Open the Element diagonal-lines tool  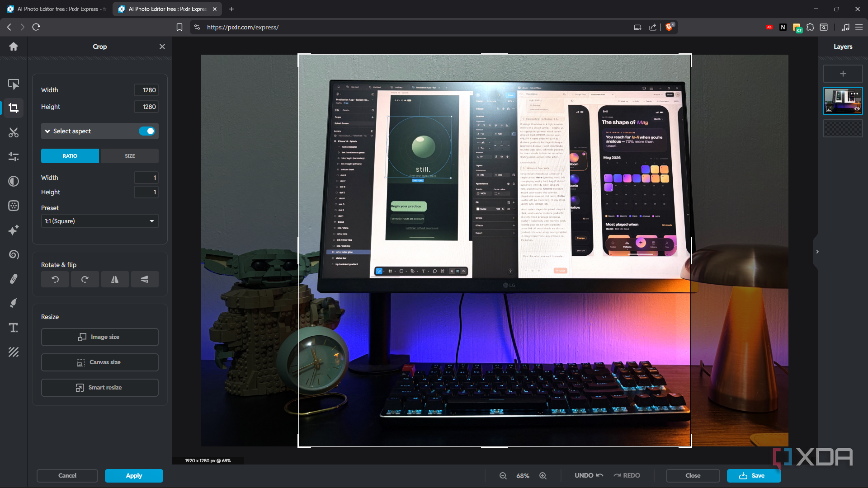14,352
